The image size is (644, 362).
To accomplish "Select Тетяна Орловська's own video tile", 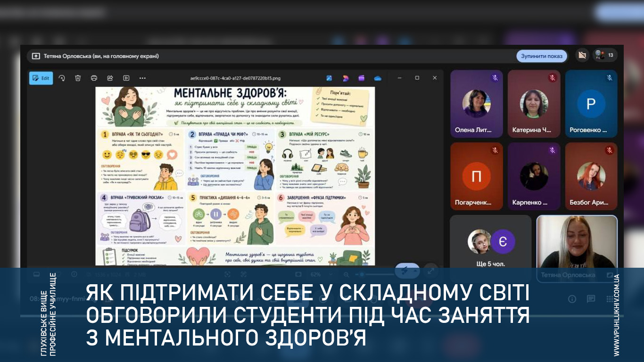I will click(577, 248).
